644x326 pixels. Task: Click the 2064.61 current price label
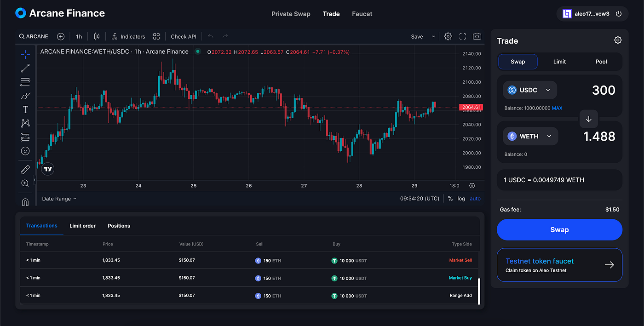[471, 107]
